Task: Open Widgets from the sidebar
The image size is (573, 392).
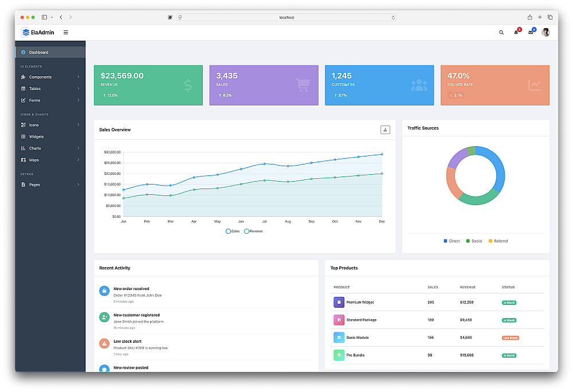Action: click(50, 136)
